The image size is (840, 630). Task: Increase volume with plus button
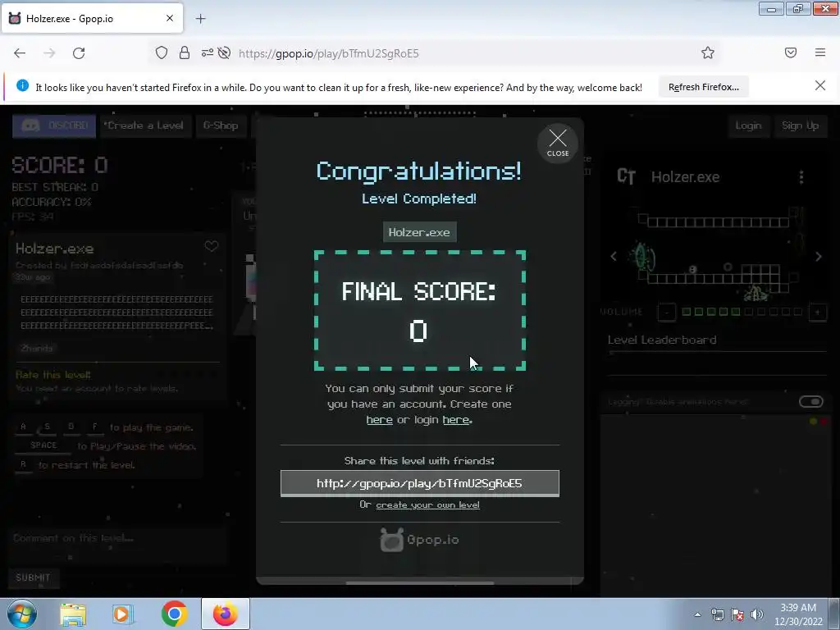818,312
